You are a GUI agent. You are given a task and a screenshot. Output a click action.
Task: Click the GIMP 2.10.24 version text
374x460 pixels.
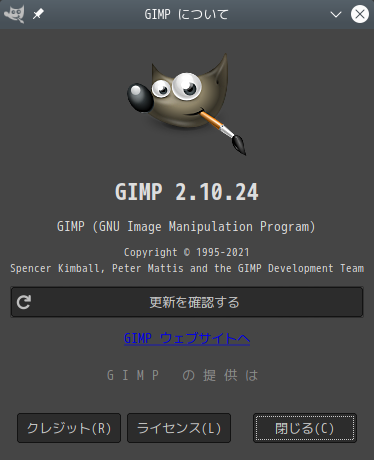[187, 192]
